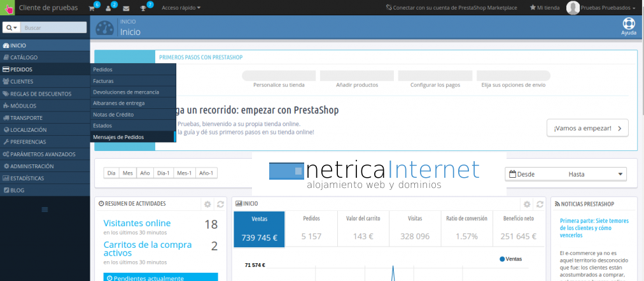Select the Día-1 date range button
The image size is (644, 281).
[163, 173]
